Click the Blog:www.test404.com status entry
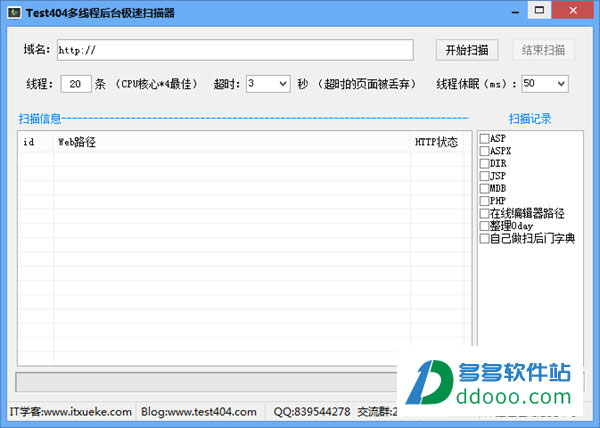The width and height of the screenshot is (600, 428). click(x=199, y=412)
